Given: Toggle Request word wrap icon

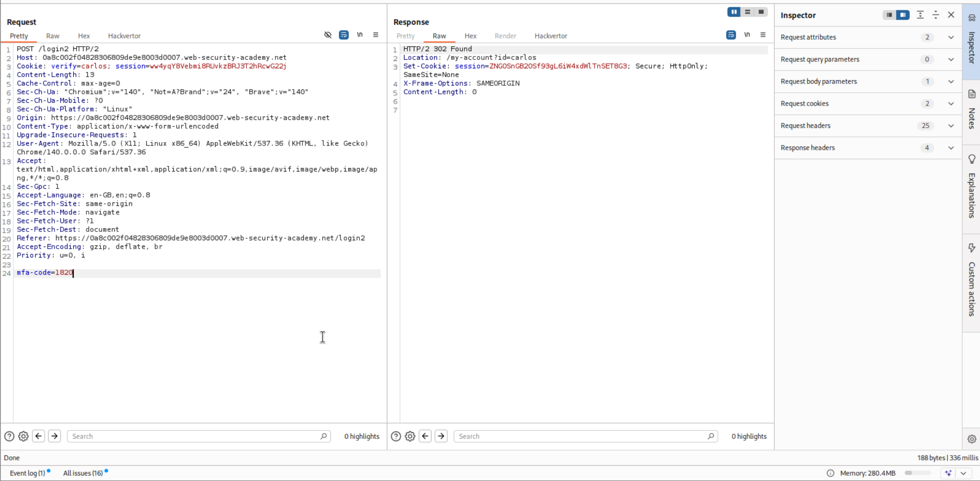Looking at the screenshot, I should pyautogui.click(x=344, y=35).
